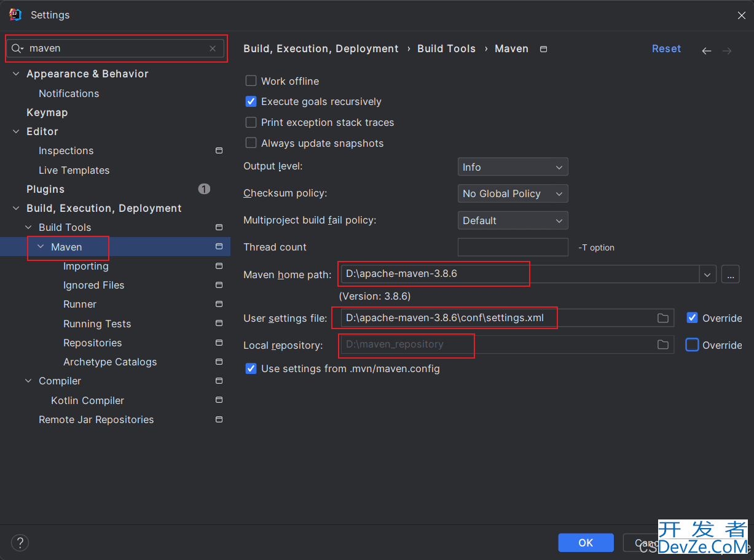The width and height of the screenshot is (754, 560).
Task: Click project icon on Archetype Catalogs row
Action: (219, 362)
